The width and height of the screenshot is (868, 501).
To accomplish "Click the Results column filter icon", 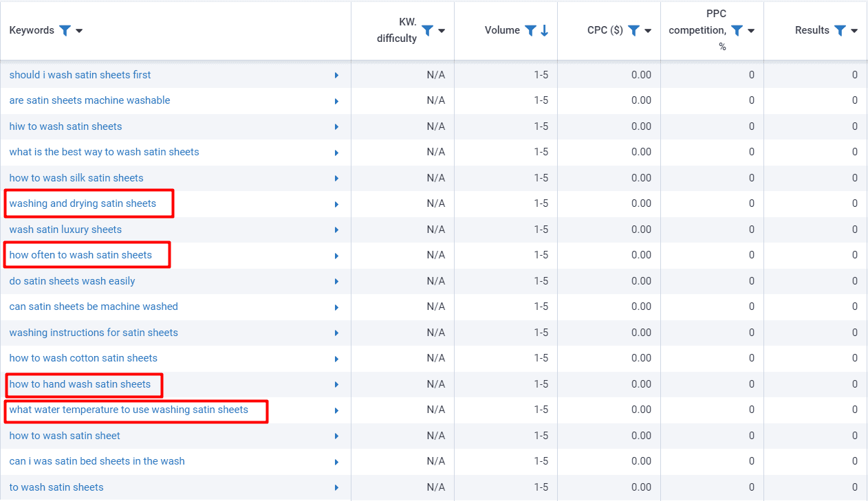I will coord(840,30).
